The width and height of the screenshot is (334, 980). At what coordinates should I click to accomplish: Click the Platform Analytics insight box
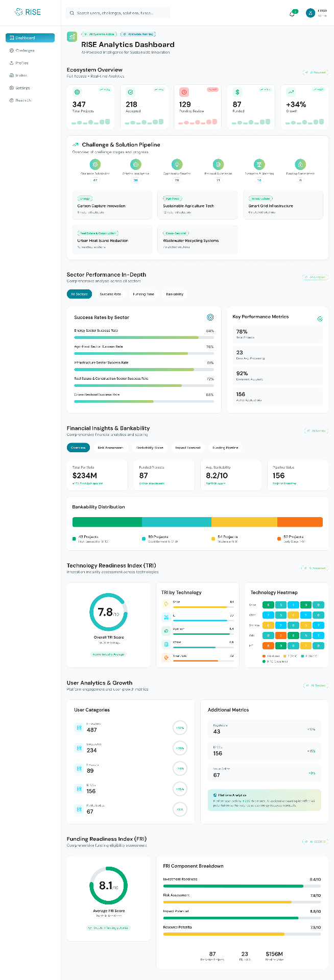(x=265, y=800)
